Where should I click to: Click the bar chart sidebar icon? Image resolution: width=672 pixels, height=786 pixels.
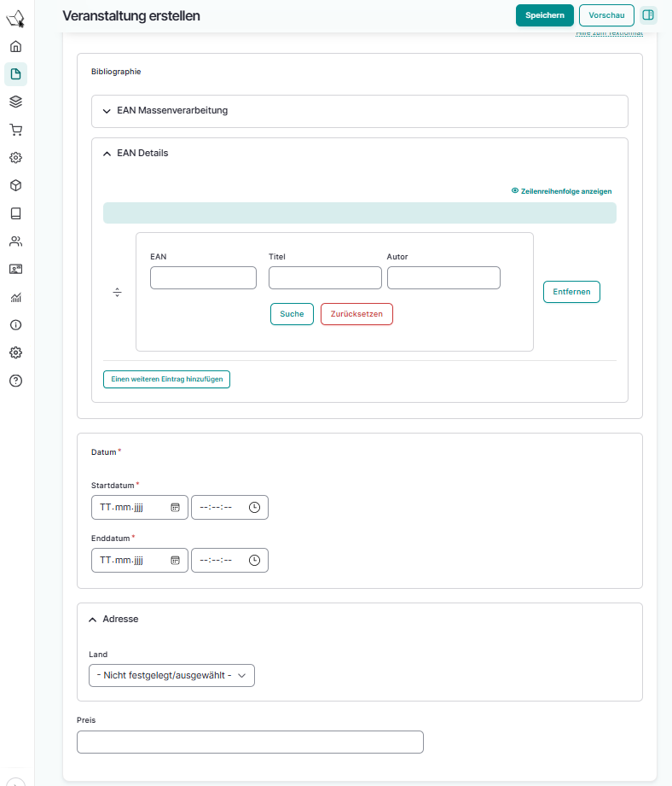click(x=15, y=297)
